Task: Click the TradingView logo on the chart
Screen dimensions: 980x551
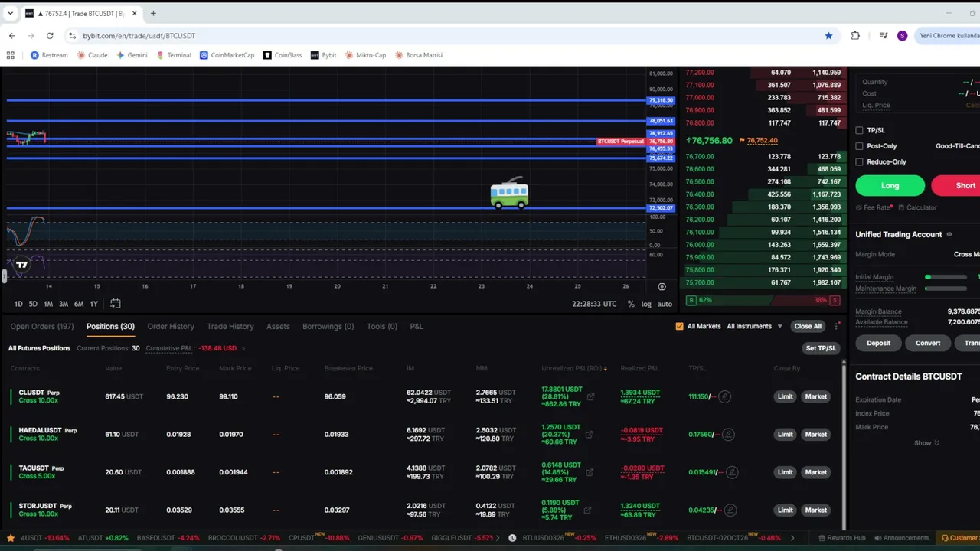Action: [21, 265]
